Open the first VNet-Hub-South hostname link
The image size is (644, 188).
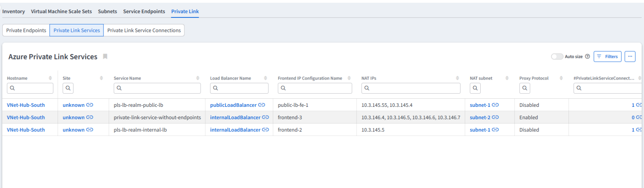[x=26, y=105]
